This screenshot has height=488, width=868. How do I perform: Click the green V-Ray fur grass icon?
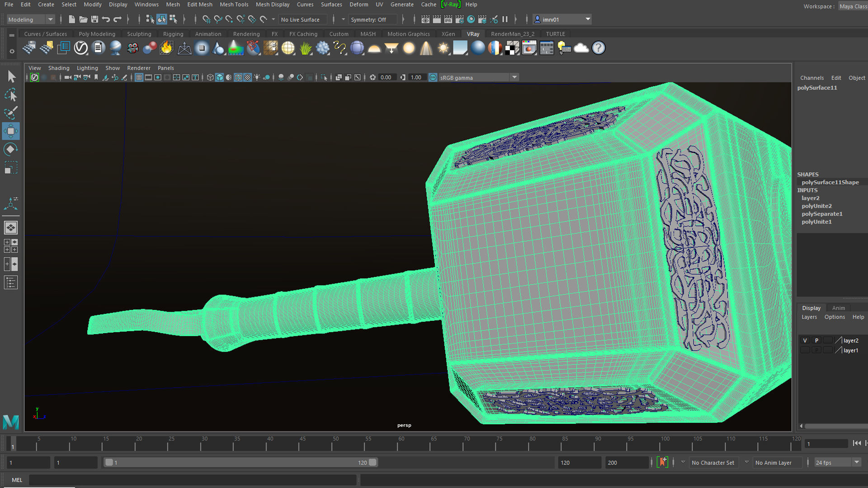click(306, 48)
